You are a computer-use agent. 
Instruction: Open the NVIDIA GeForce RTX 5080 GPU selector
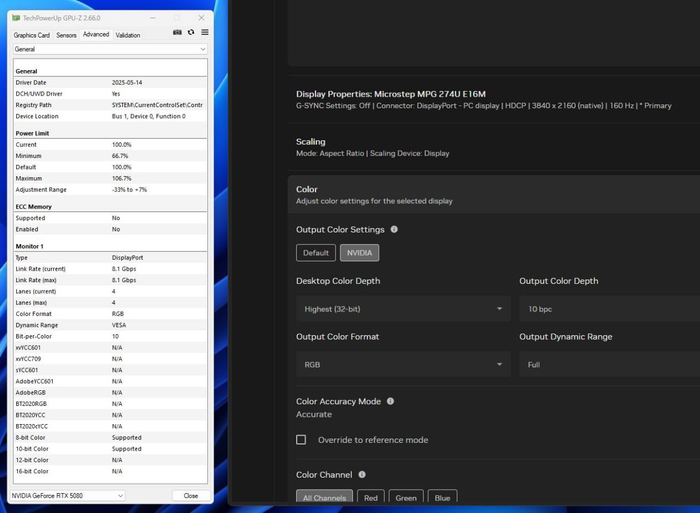coord(67,495)
